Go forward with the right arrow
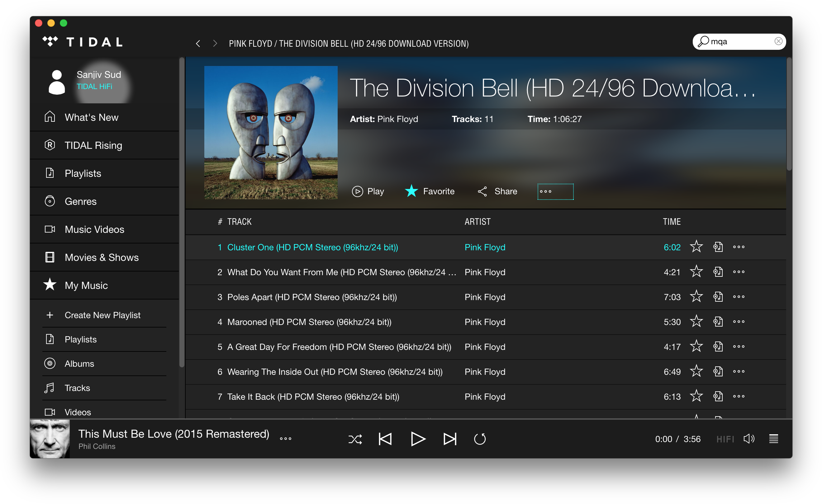This screenshot has width=822, height=504. click(215, 44)
